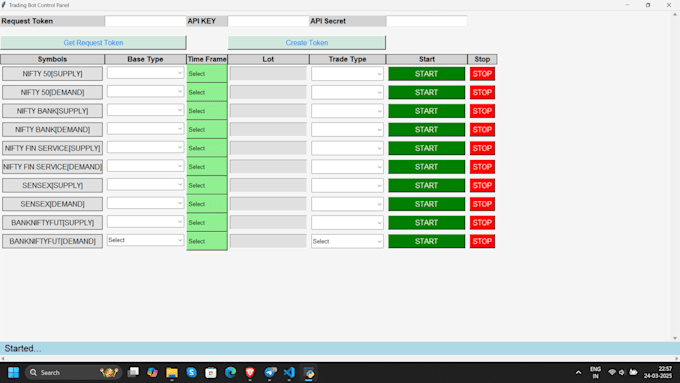Click the Create Token button
This screenshot has height=383, width=680.
[x=307, y=43]
